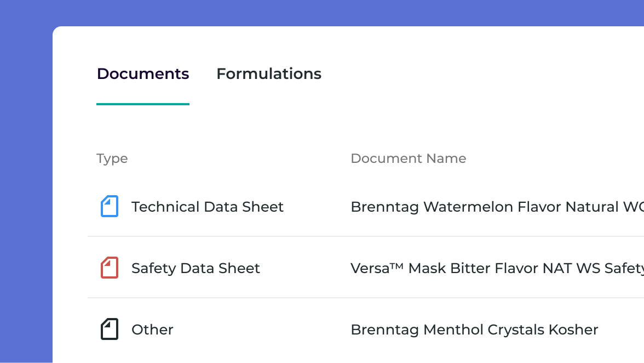Click the ™ symbol in Versa Mask name

[397, 265]
